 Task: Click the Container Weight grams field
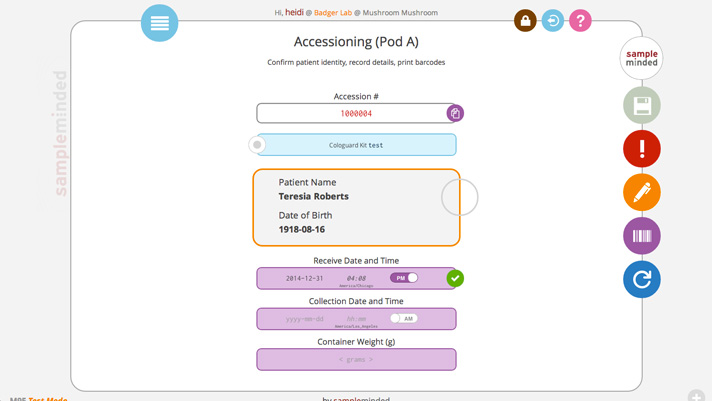(x=356, y=359)
